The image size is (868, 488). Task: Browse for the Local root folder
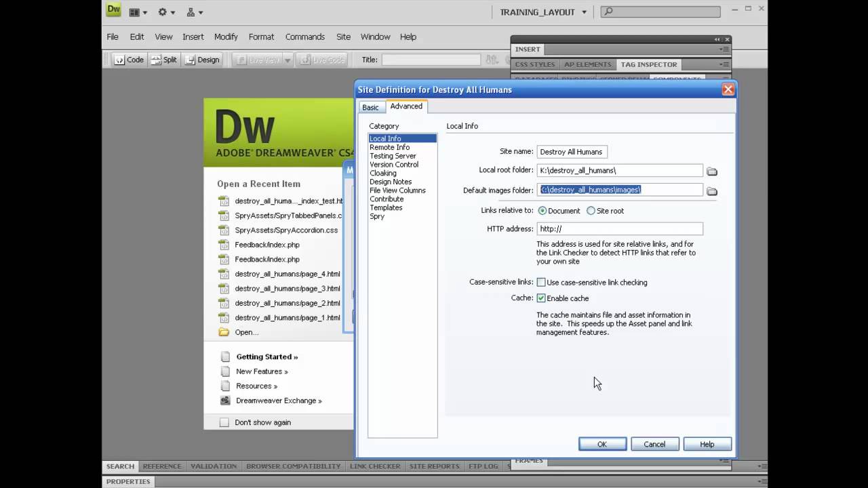711,171
